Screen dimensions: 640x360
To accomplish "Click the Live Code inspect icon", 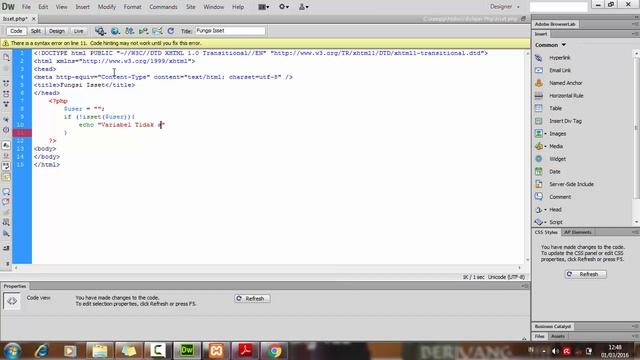I will point(100,31).
